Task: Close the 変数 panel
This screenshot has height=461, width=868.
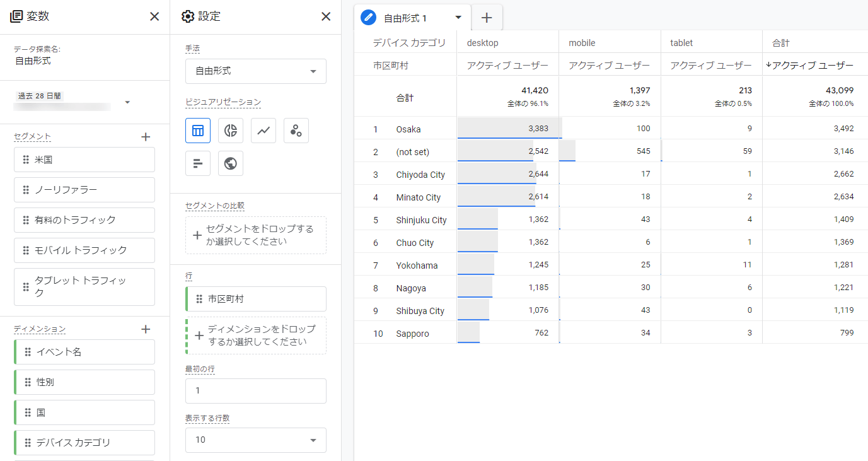Action: tap(154, 17)
